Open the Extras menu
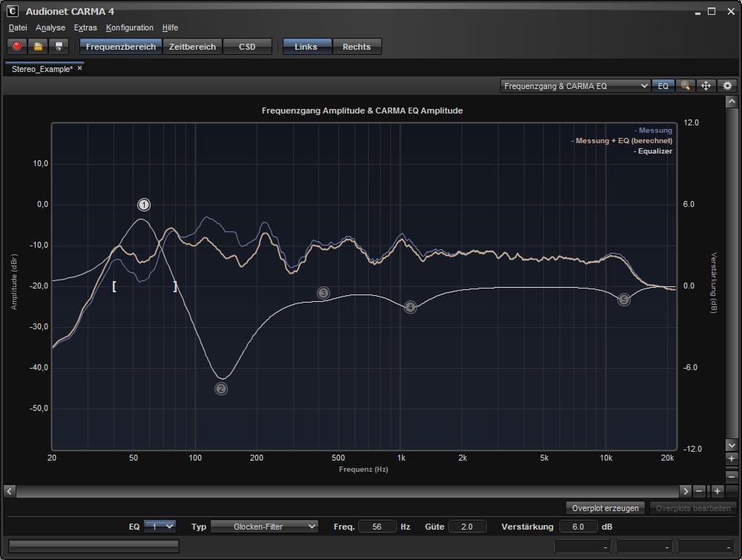 tap(85, 27)
